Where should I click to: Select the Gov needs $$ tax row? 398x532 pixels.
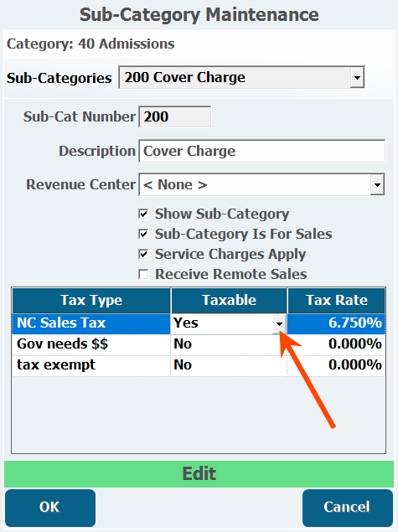point(199,344)
